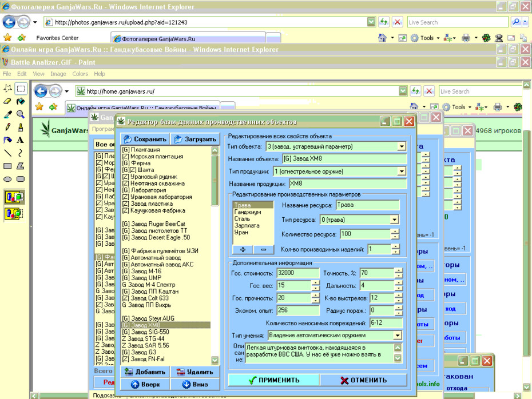The image size is (532, 399).
Task: Click the ПРИМЕНИТЬ apply button
Action: click(x=274, y=380)
